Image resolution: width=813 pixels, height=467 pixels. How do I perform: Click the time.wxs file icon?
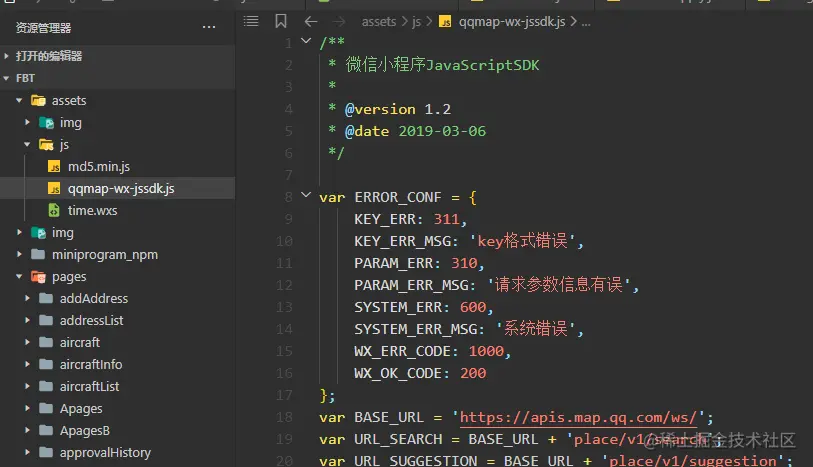coord(54,210)
